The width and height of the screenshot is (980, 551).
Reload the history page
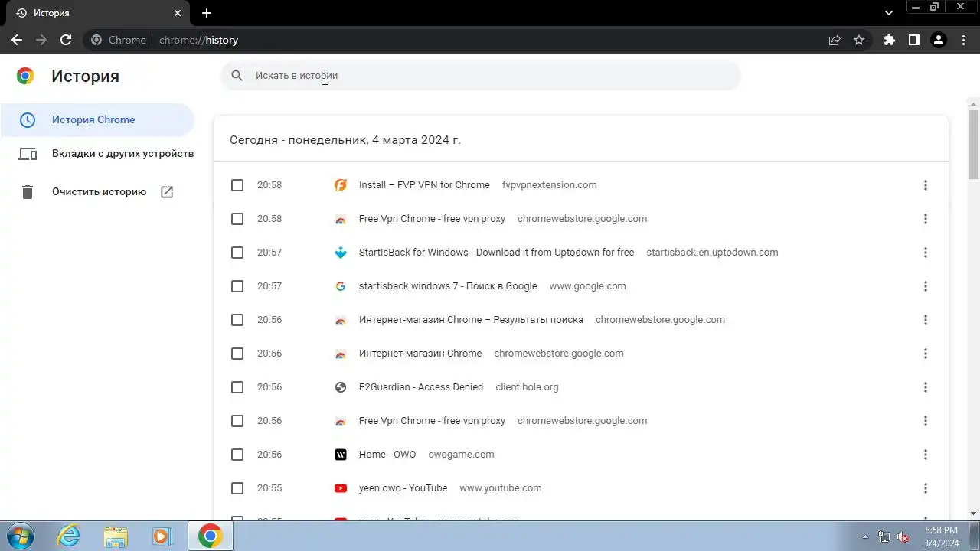click(66, 40)
